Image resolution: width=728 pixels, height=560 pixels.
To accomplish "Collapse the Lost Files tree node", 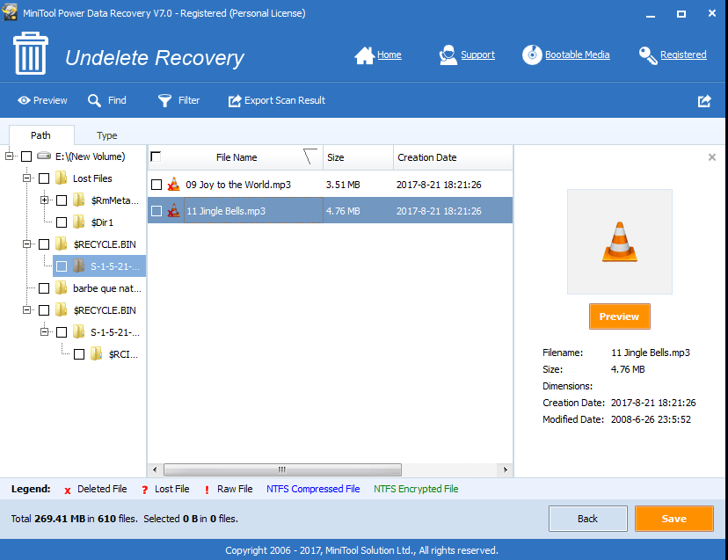I will pos(27,178).
